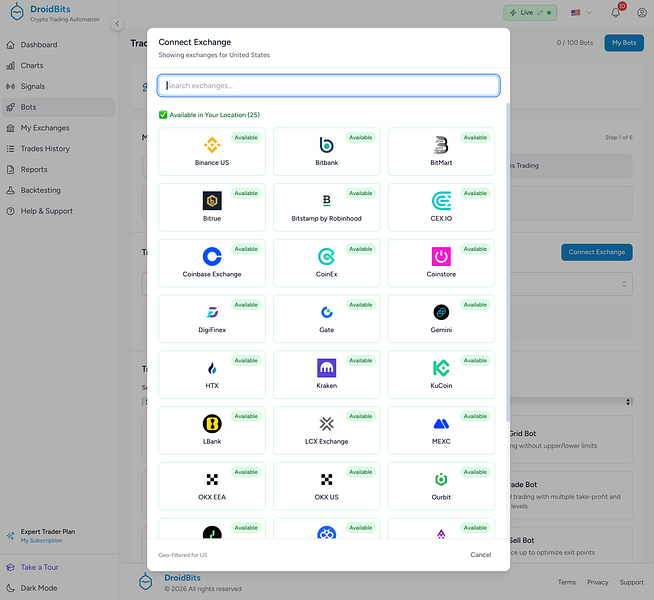Select the DigiFinex exchange logo

[x=212, y=312]
